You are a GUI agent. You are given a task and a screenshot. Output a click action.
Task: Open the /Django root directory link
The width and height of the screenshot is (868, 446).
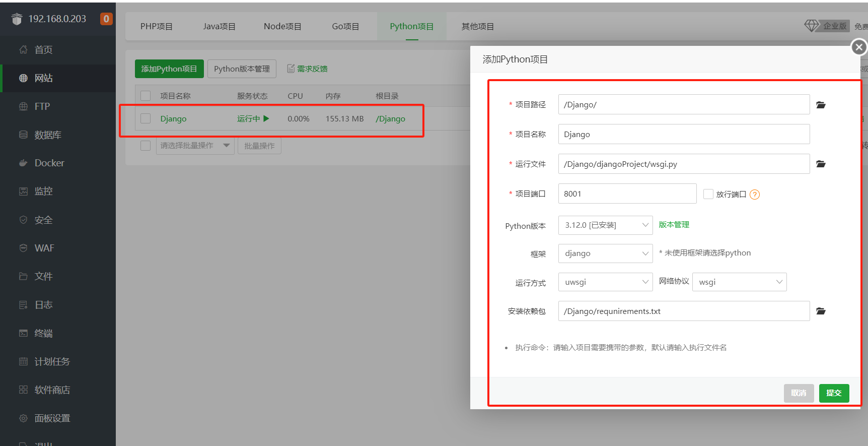coord(390,118)
